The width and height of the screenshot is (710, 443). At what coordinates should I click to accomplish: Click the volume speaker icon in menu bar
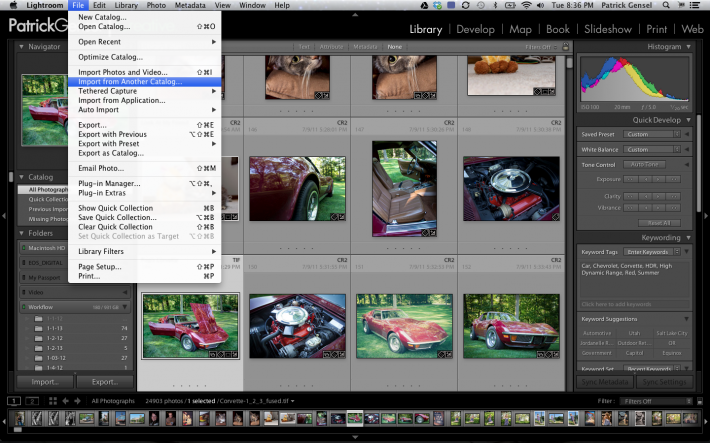(540, 5)
